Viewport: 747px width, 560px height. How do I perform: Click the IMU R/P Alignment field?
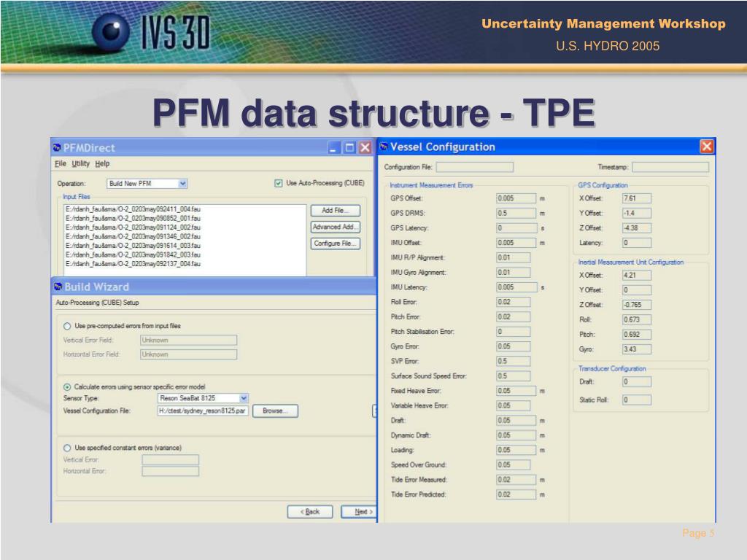pyautogui.click(x=513, y=257)
